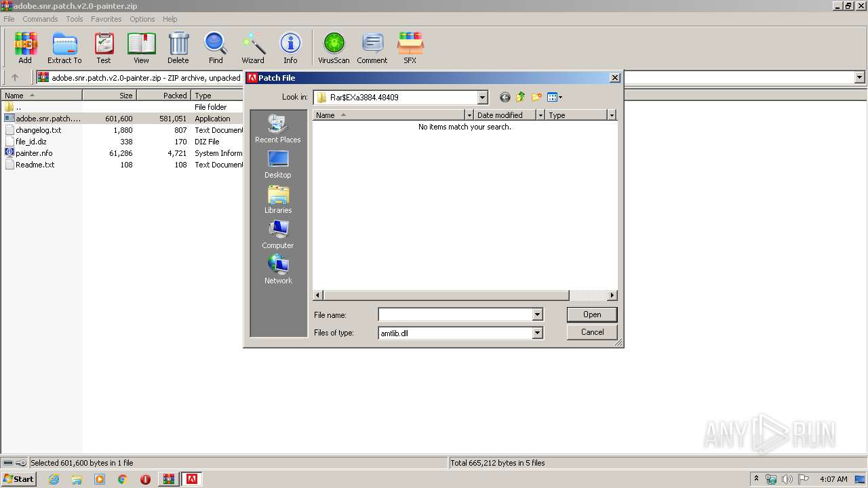
Task: Click the Info toolbar icon
Action: click(x=290, y=47)
